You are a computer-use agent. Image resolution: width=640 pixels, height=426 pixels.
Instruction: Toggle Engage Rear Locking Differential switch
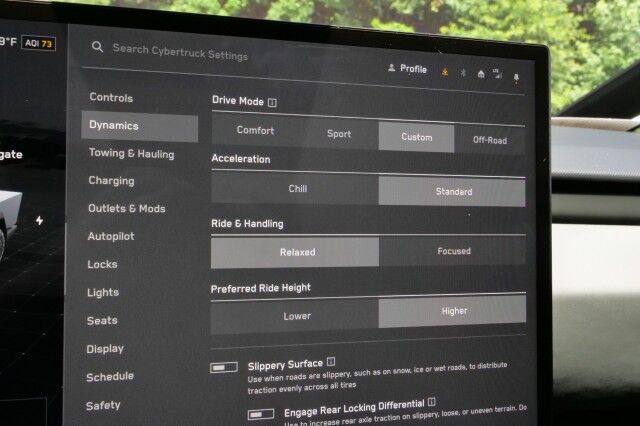261,414
